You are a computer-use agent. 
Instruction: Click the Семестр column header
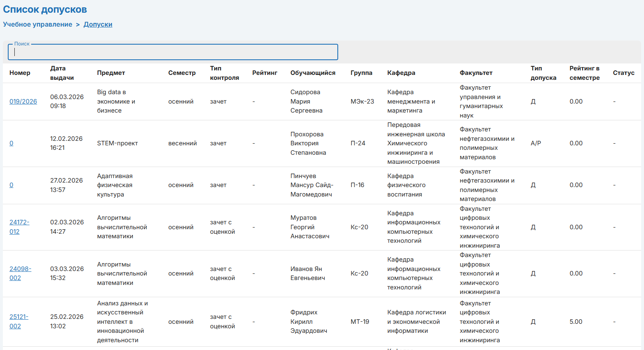(182, 73)
